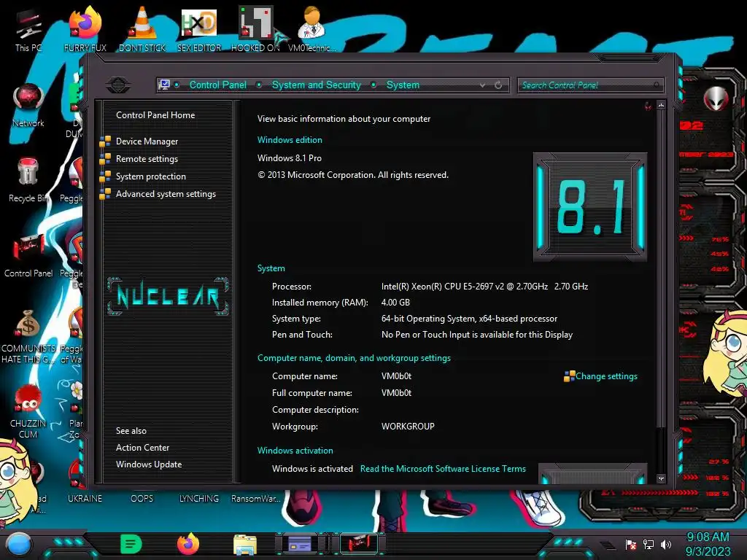The image size is (747, 560).
Task: Open RansomWar desktop shortcut
Action: (x=255, y=498)
